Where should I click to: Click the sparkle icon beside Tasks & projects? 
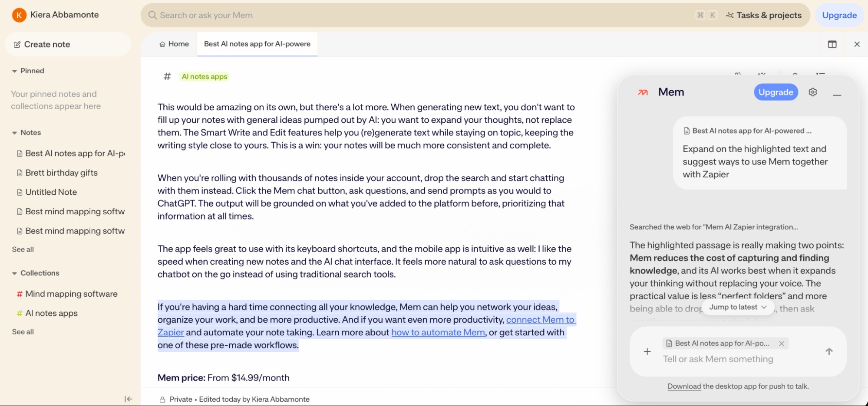(730, 15)
